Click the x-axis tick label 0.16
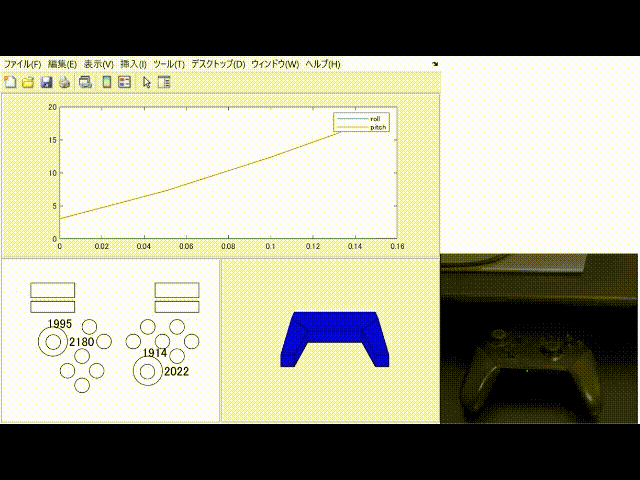Viewport: 640px width, 480px height. pos(397,247)
